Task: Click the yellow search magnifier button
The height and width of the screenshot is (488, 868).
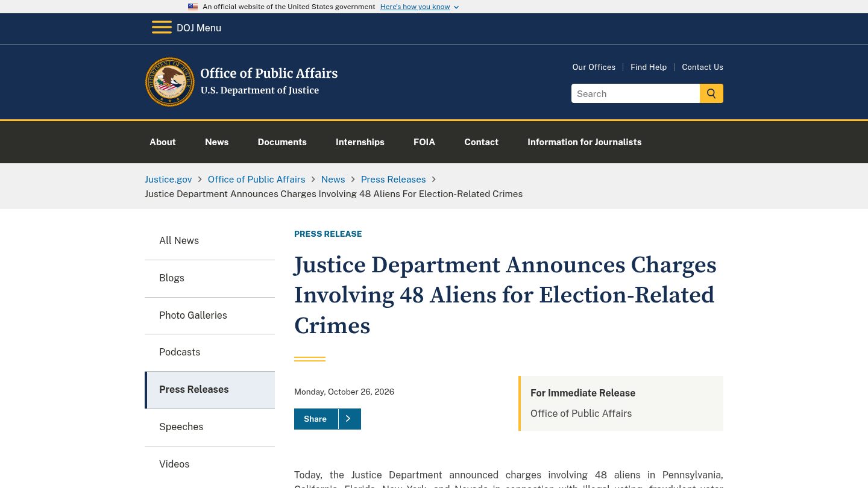Action: click(x=711, y=93)
